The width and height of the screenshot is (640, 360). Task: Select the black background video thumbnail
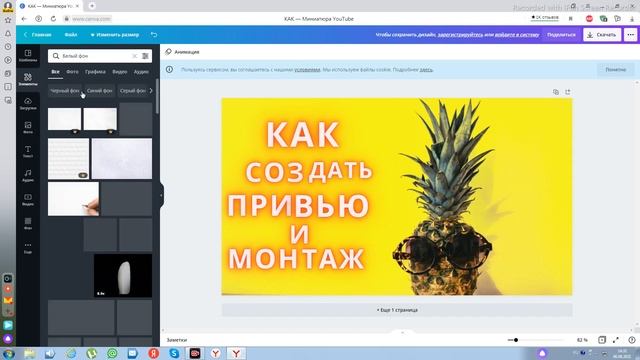[123, 275]
